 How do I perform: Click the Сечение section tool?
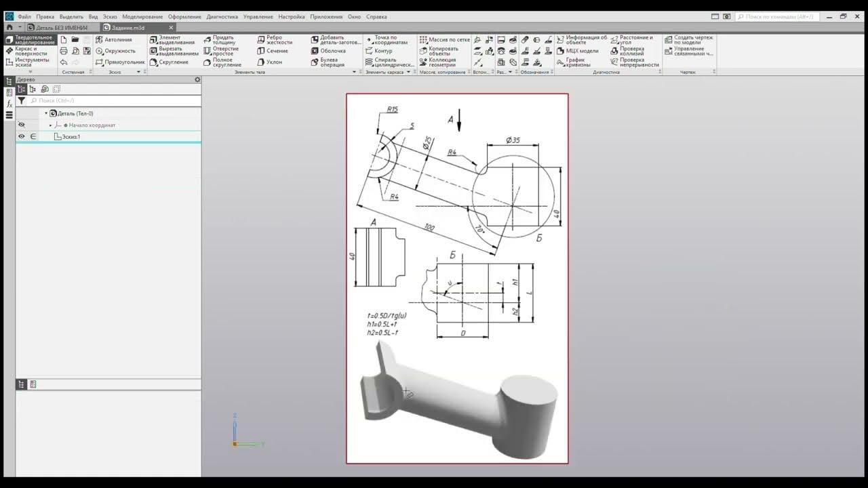[273, 51]
